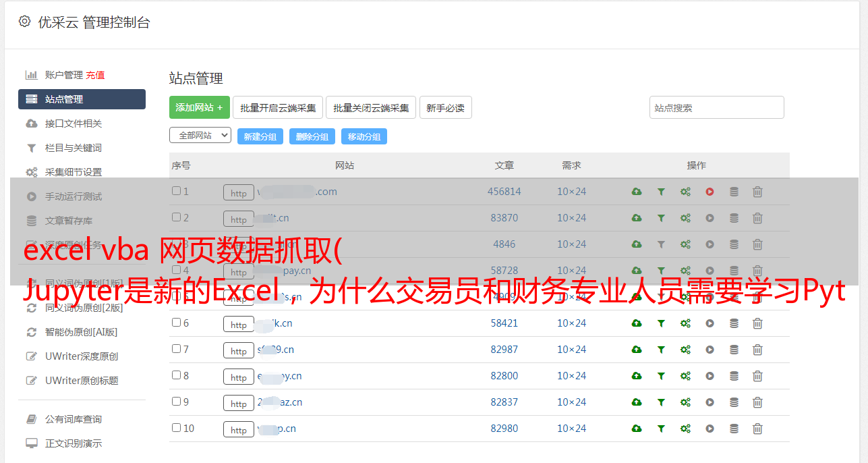Open 公有词库查询 in the sidebar

(x=74, y=419)
